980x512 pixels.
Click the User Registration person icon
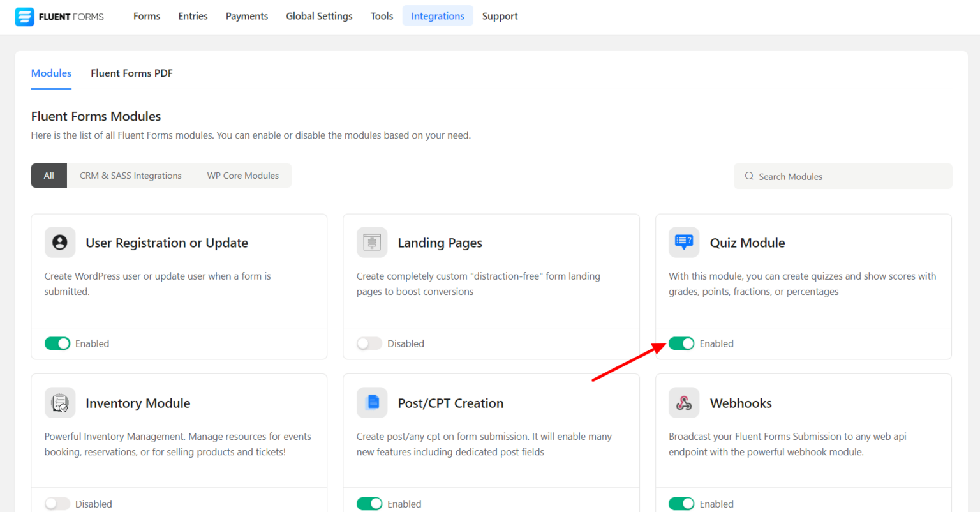59,243
